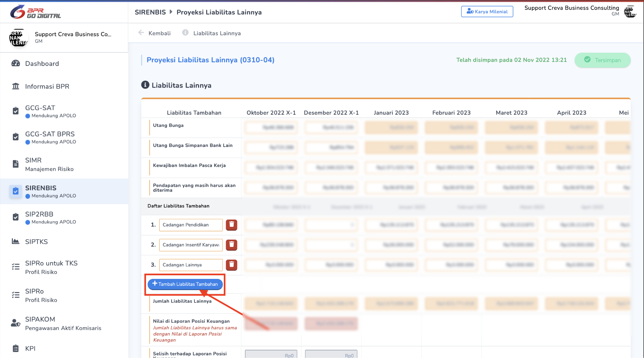Image resolution: width=644 pixels, height=358 pixels.
Task: Click Support Creva Business Consulting header name
Action: pos(571,8)
